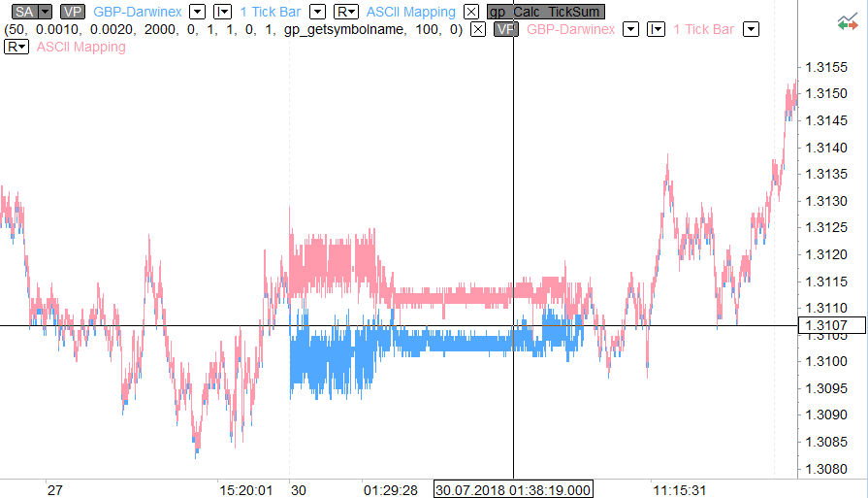Screen dimensions: 868x498
Task: Expand dropdown after blue 1 Tick Bar
Action: point(317,12)
